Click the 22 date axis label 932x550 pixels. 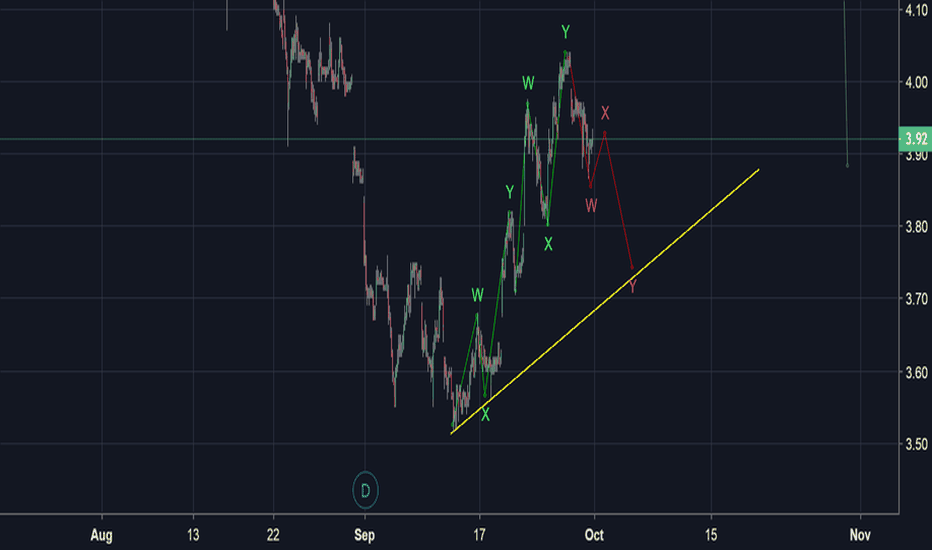pos(273,535)
